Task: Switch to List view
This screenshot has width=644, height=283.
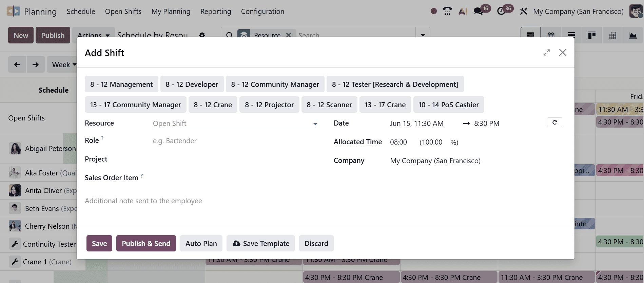Action: pyautogui.click(x=571, y=35)
